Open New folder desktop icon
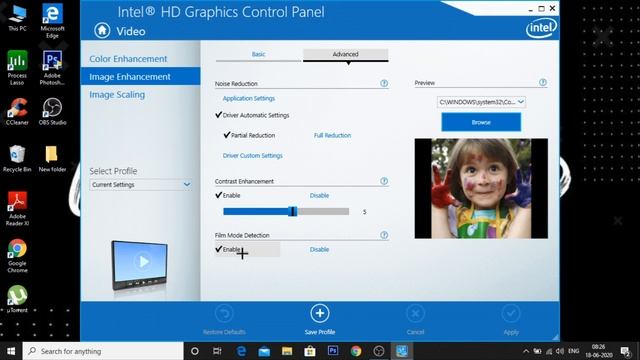The height and width of the screenshot is (360, 640). tap(52, 158)
